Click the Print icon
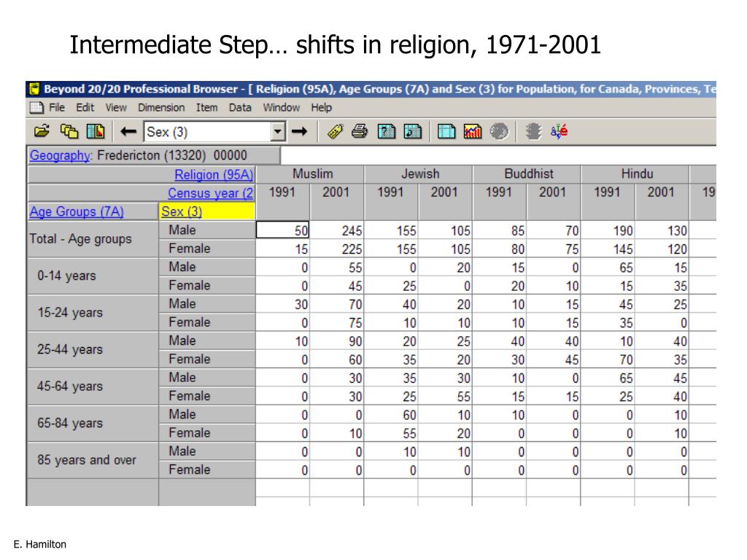The image size is (747, 560). tap(360, 131)
